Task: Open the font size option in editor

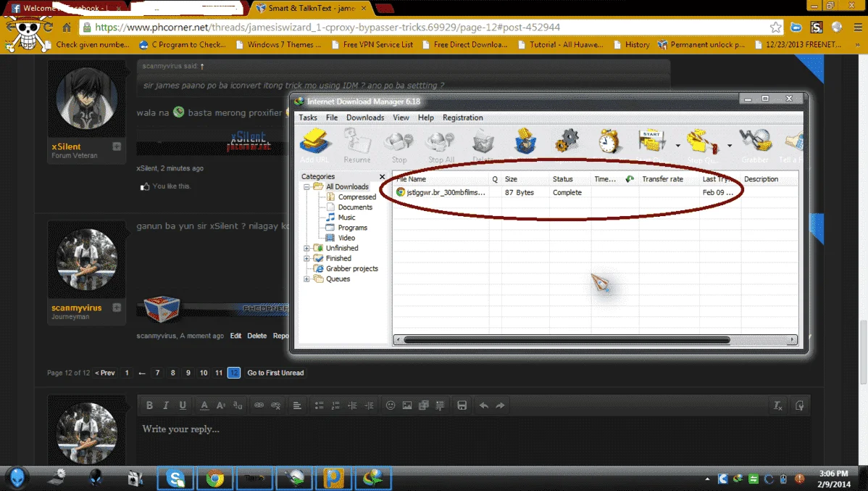Action: pyautogui.click(x=221, y=405)
